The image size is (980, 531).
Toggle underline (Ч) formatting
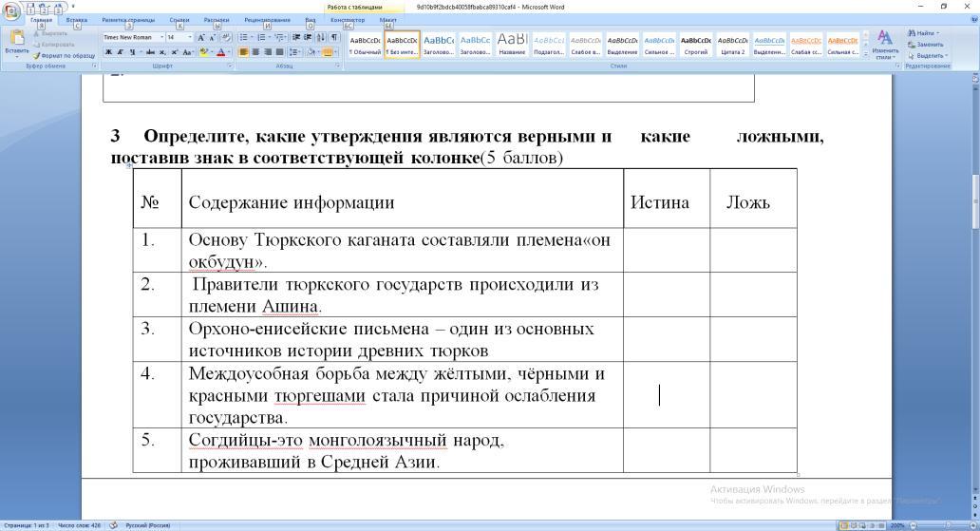pos(132,52)
